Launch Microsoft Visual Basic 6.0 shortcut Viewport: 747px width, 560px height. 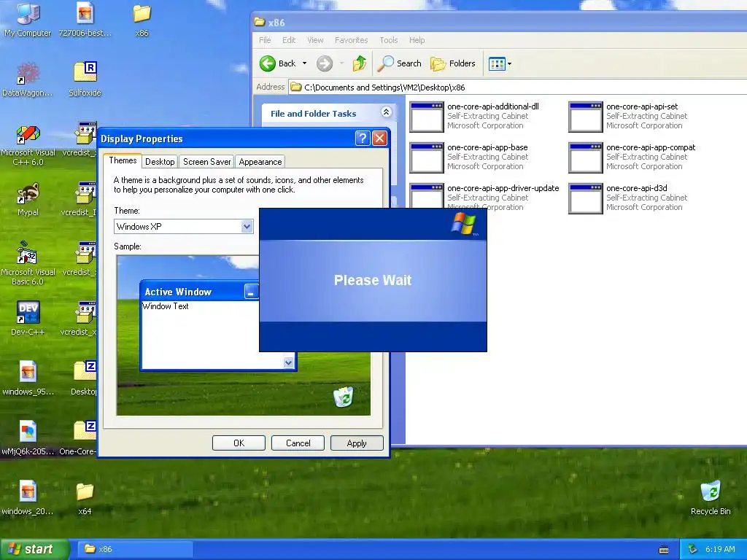click(x=28, y=262)
